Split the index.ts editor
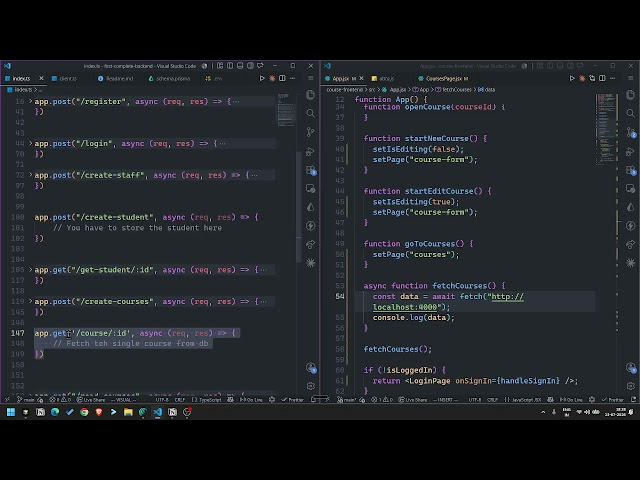 pyautogui.click(x=282, y=78)
